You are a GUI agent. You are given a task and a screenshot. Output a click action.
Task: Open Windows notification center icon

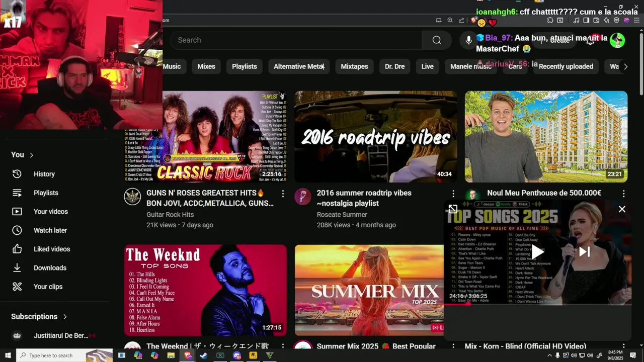click(x=633, y=355)
